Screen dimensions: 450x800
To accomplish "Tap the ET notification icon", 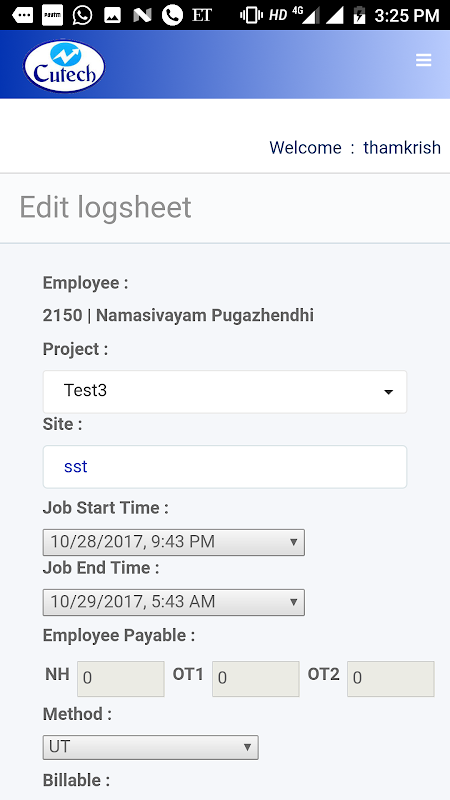I will 202,15.
